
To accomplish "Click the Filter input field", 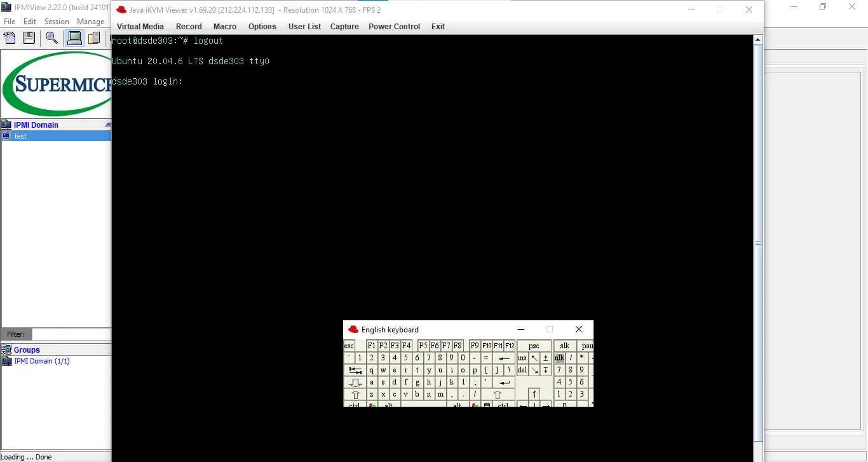I will point(71,334).
